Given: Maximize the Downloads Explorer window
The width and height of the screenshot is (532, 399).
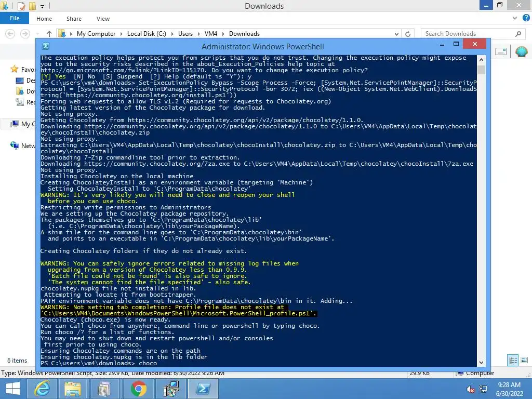Looking at the screenshot, I should 500,5.
